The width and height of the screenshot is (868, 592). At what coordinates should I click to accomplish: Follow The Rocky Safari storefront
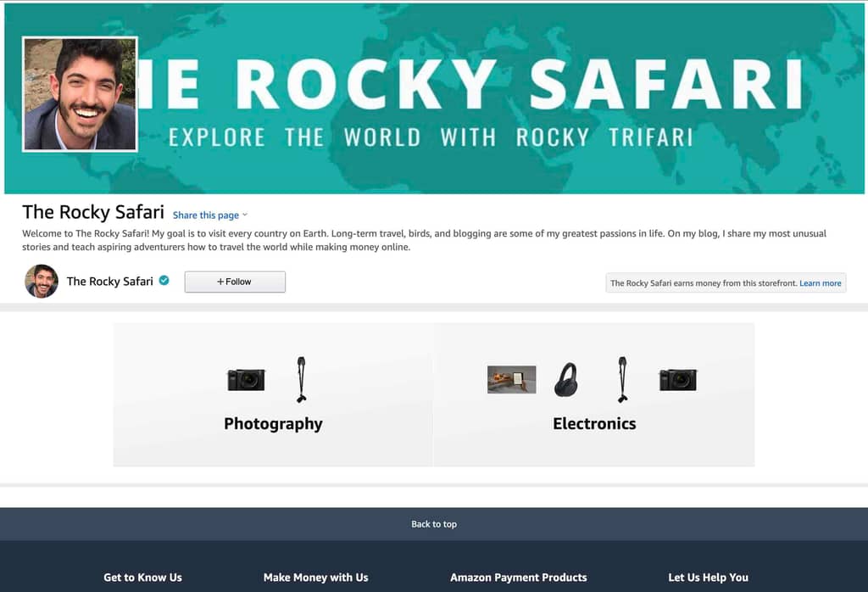(x=235, y=282)
